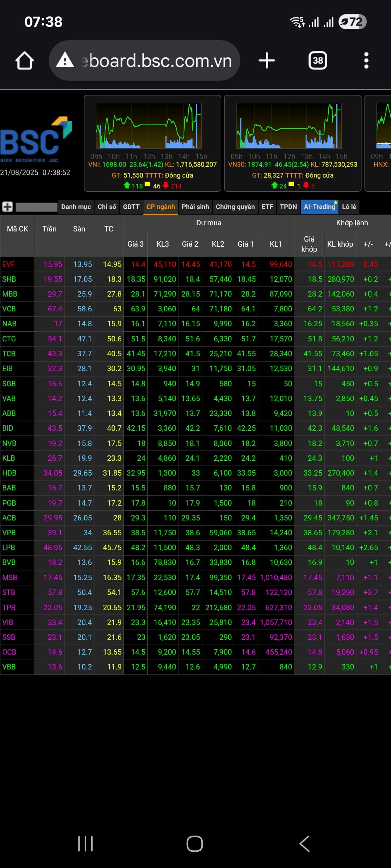Open the Lô lẻ tab

point(349,207)
